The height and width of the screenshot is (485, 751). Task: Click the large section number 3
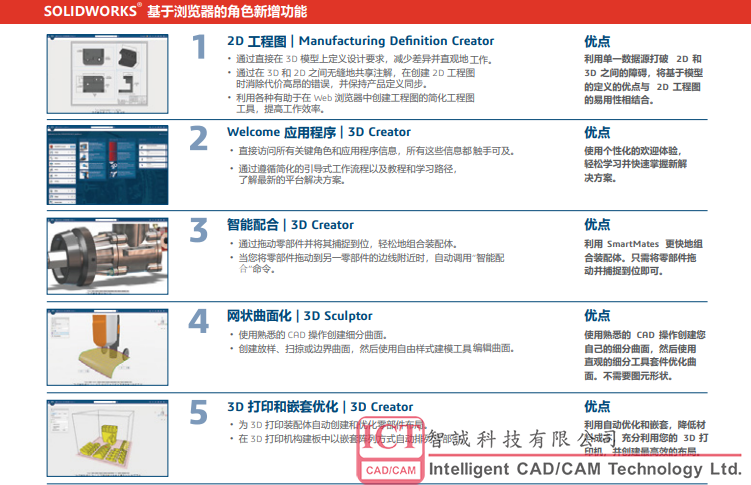click(199, 231)
